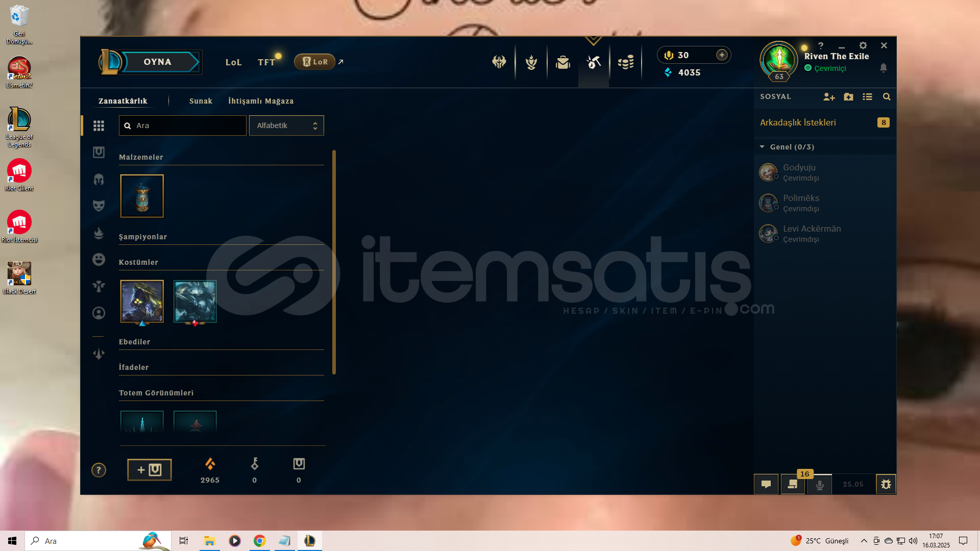Open the Collection backpack icon

[563, 62]
